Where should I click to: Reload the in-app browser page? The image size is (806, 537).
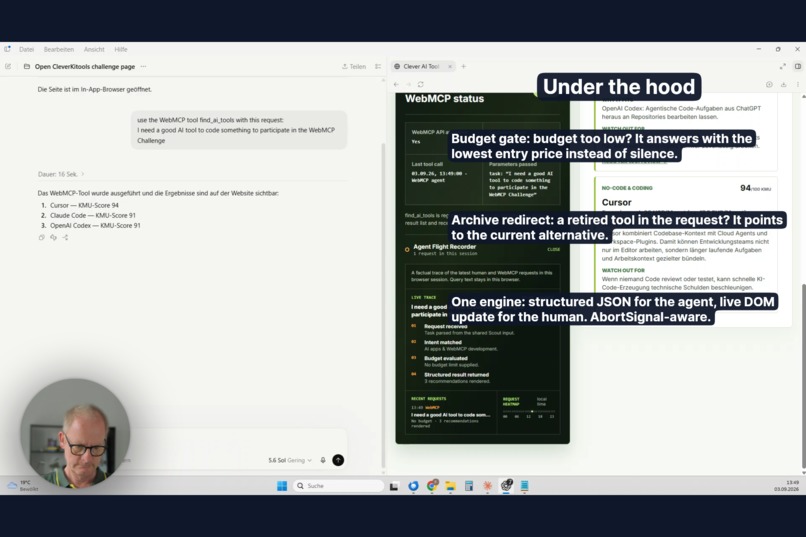[420, 84]
